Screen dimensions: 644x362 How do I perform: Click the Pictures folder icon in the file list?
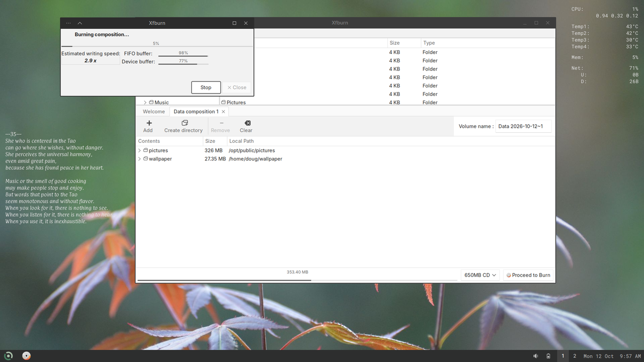point(223,103)
